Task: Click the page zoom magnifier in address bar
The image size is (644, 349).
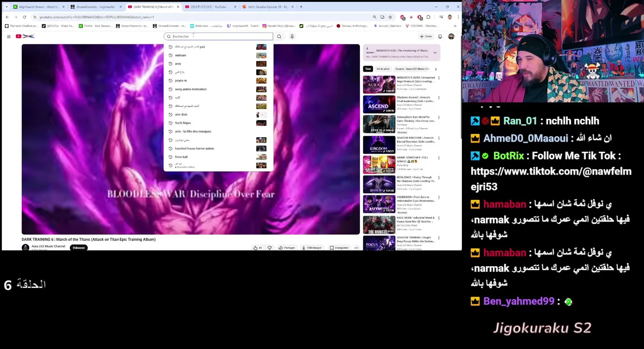Action: (375, 17)
